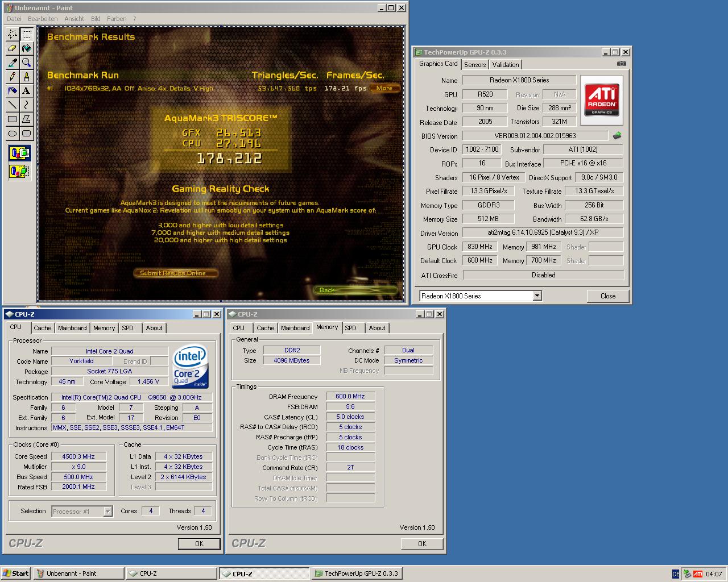This screenshot has height=582, width=728.
Task: Open the Mainboard tab in left CPU-Z window
Action: pos(72,328)
